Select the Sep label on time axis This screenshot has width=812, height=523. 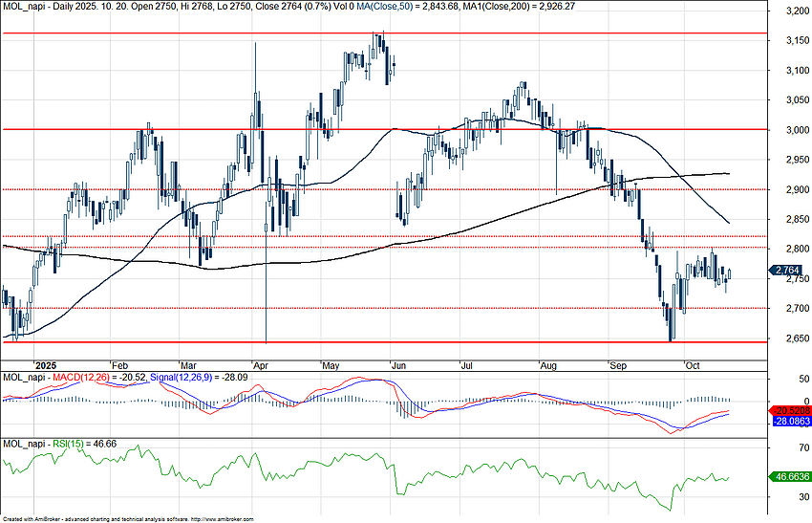618,364
